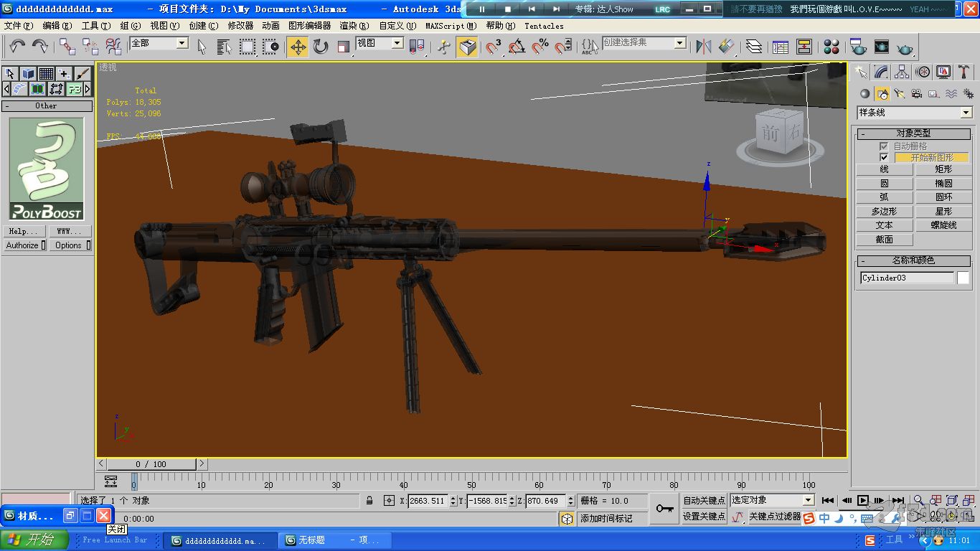
Task: Open the 全部 selection filter dropdown
Action: 182,43
